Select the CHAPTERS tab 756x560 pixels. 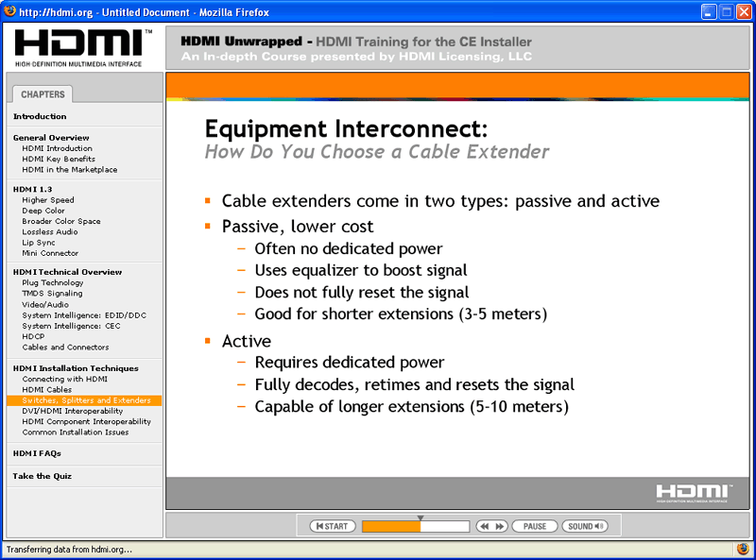click(43, 94)
